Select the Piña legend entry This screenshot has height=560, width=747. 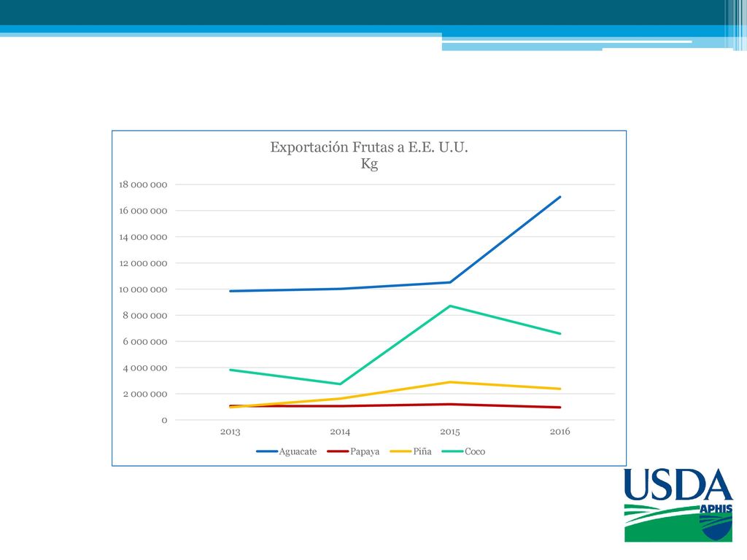(x=411, y=451)
